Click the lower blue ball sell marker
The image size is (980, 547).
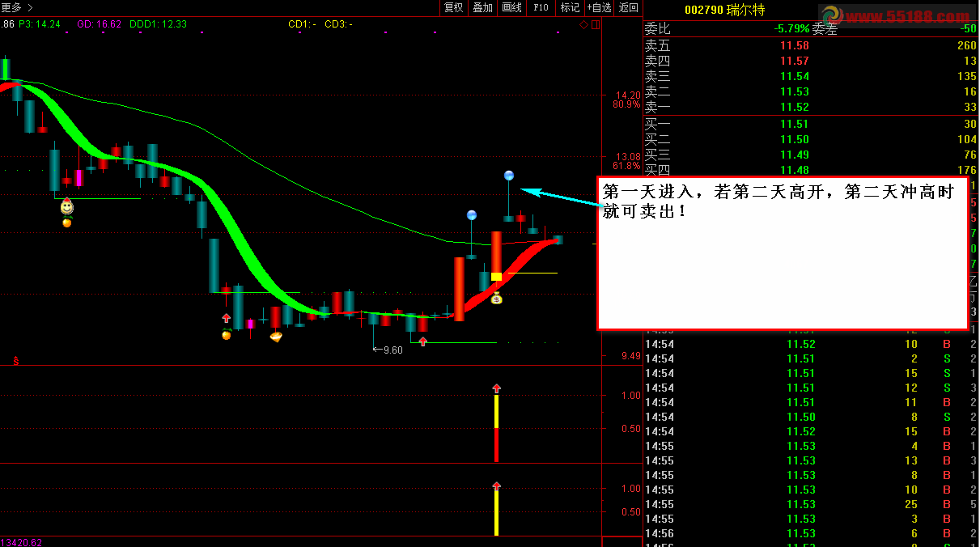[x=471, y=215]
